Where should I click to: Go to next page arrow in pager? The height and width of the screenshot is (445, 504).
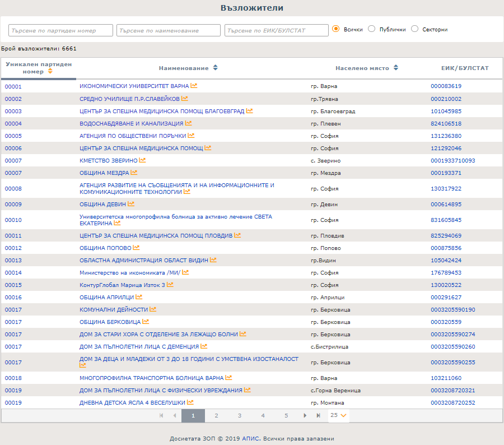[x=305, y=415]
